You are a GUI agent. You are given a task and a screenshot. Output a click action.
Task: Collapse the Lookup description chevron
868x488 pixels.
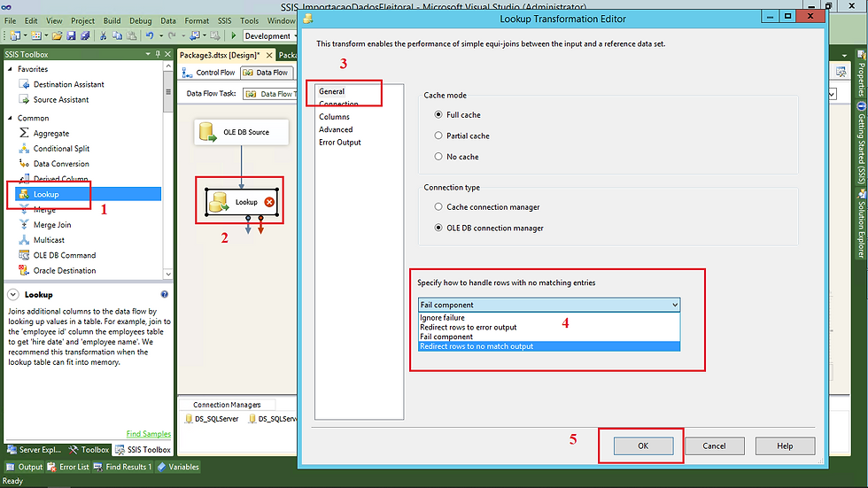click(13, 295)
